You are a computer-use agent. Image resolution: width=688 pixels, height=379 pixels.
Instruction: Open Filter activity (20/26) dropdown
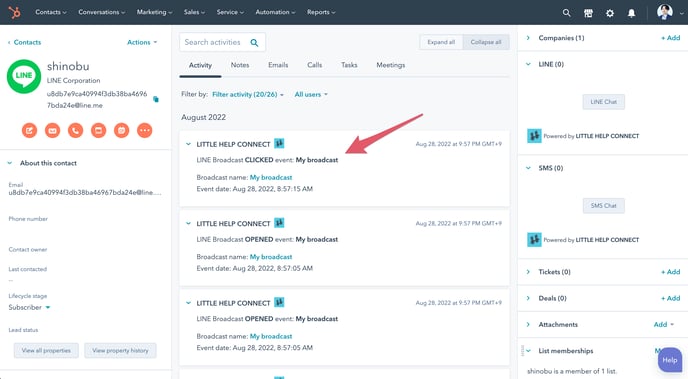[248, 94]
